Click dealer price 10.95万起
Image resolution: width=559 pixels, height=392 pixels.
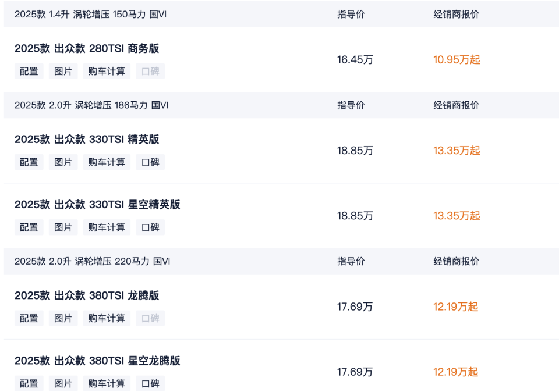point(457,59)
